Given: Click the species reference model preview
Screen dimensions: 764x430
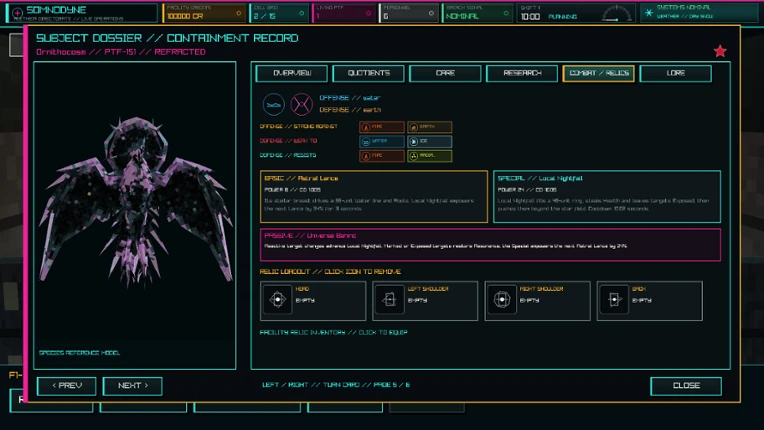Looking at the screenshot, I should tap(135, 215).
